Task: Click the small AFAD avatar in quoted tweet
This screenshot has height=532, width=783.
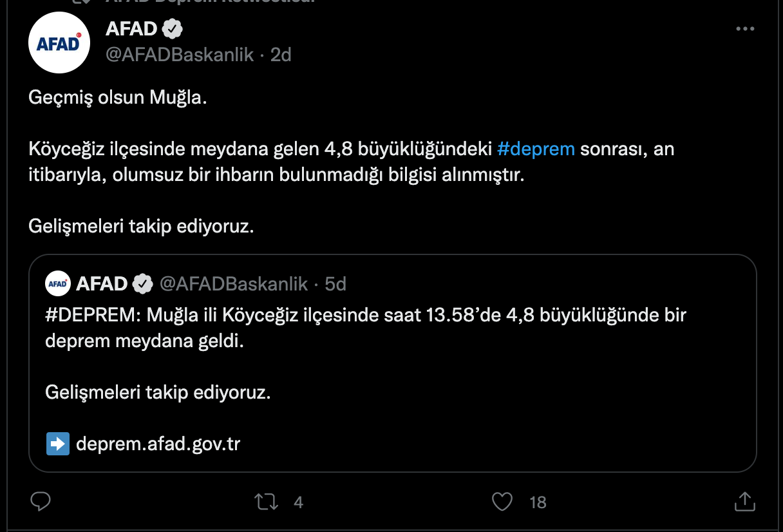Action: (58, 283)
